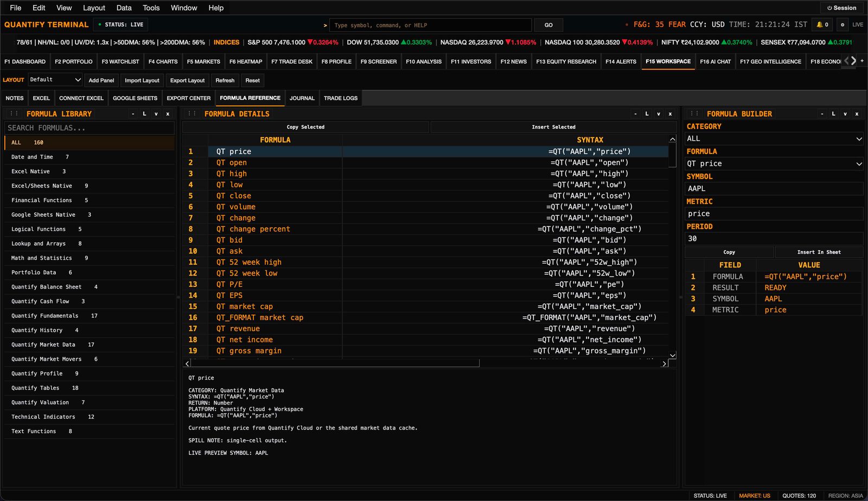Open the notifications bell icon

822,25
